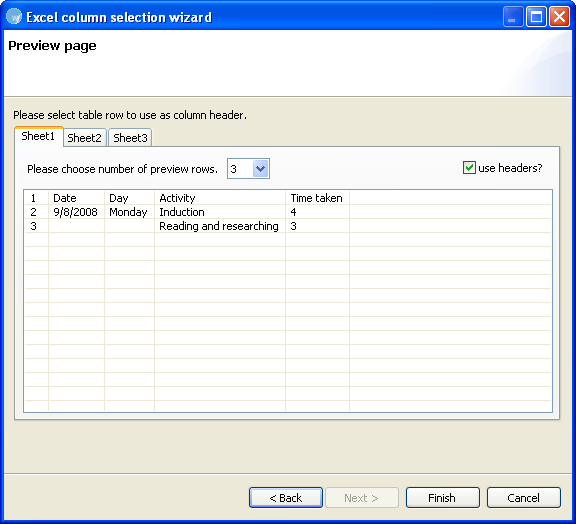Select the preview rows combo box showing 3
Image resolution: width=576 pixels, height=524 pixels.
(248, 169)
